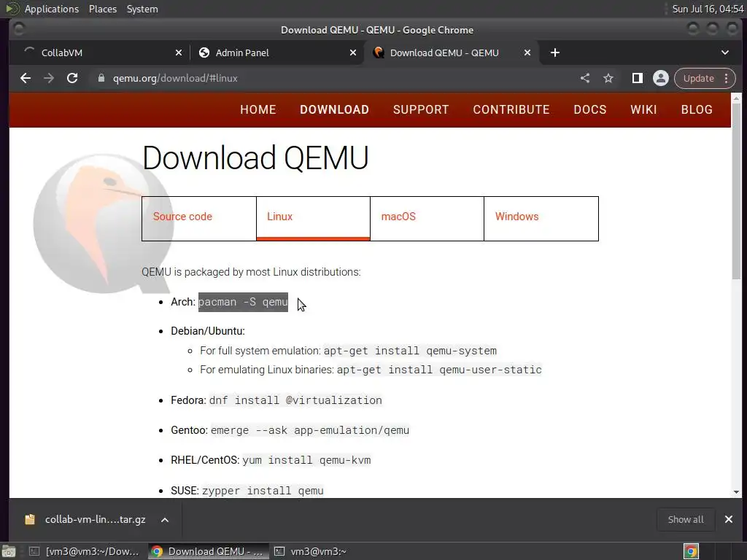Select the macOS download tab

[427, 219]
